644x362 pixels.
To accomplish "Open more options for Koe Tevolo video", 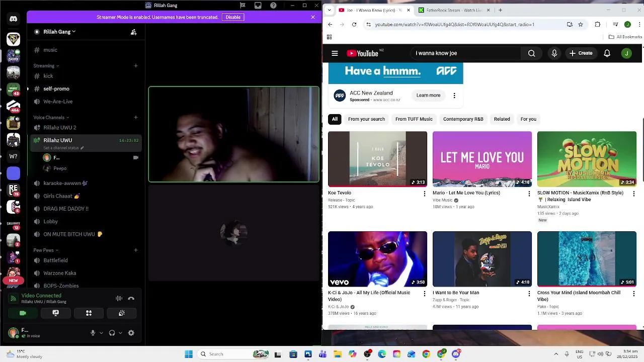I will pos(424,194).
